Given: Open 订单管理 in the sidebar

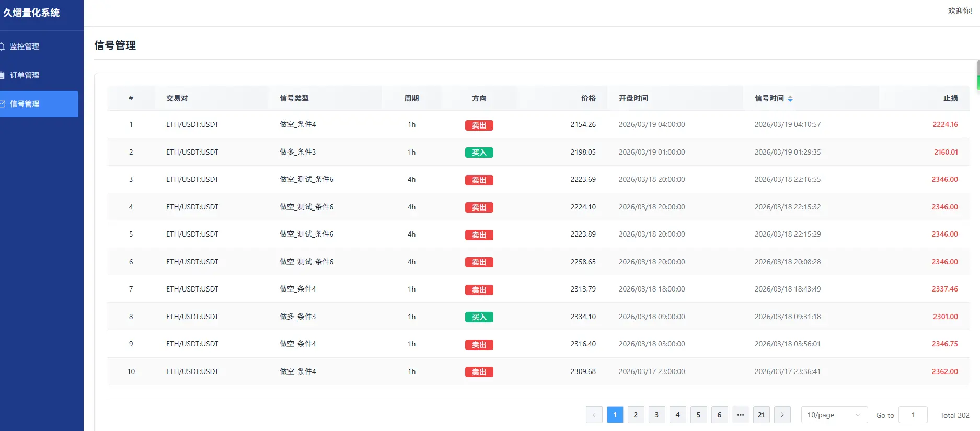Looking at the screenshot, I should point(25,75).
